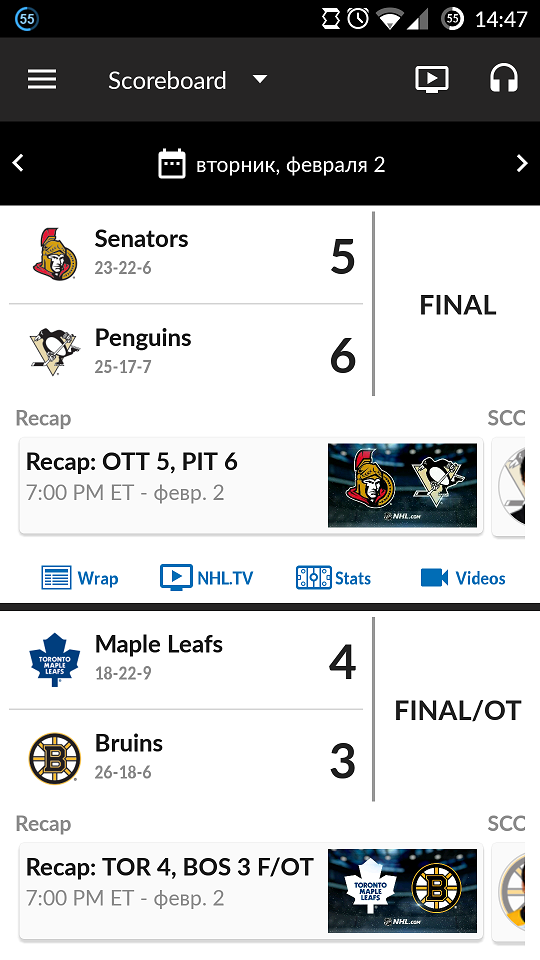Viewport: 540px width, 960px height.
Task: Tap the Maple Leafs vs Bruins recap thumbnail
Action: (402, 891)
